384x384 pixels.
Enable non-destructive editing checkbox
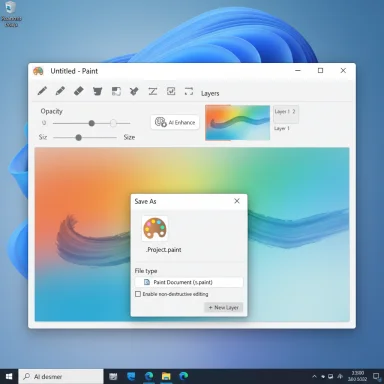(138, 294)
